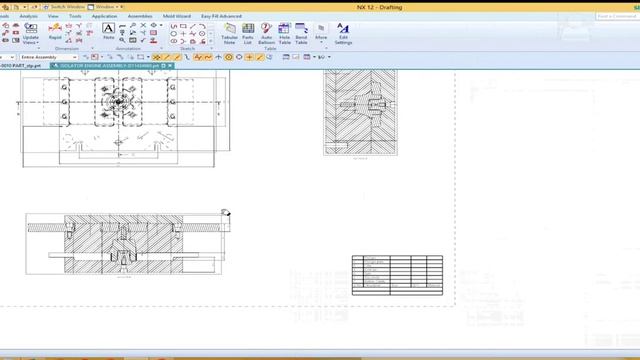This screenshot has height=360, width=640.
Task: Open the Analysis ribbon tab
Action: tap(29, 16)
